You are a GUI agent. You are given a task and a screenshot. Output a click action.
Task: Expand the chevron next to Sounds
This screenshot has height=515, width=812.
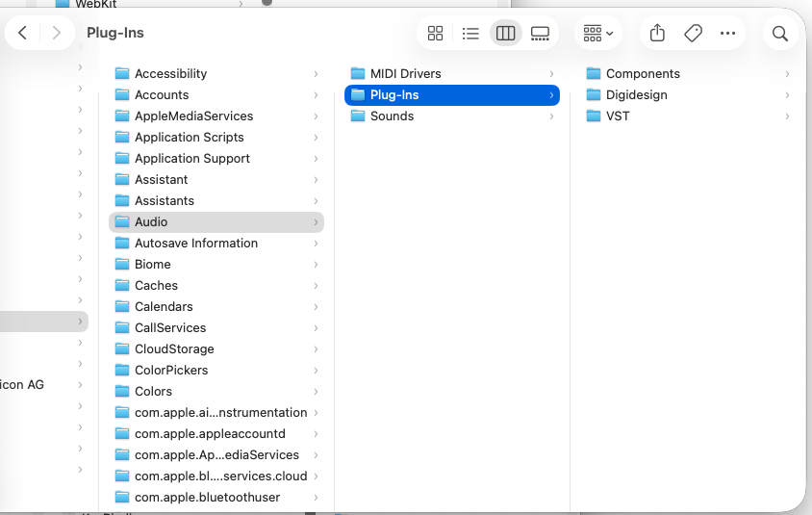[551, 116]
